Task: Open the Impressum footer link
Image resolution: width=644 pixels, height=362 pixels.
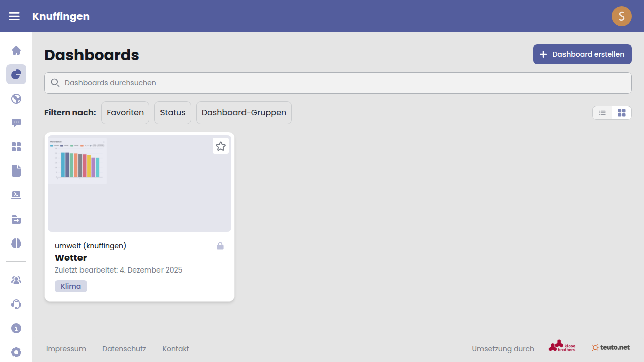Action: (x=66, y=349)
